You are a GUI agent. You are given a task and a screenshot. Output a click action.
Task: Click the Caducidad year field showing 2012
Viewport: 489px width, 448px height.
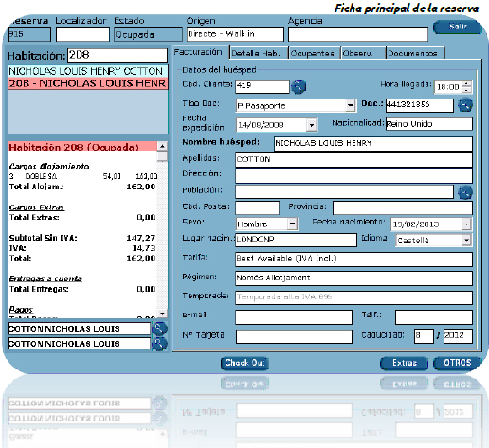tap(458, 336)
